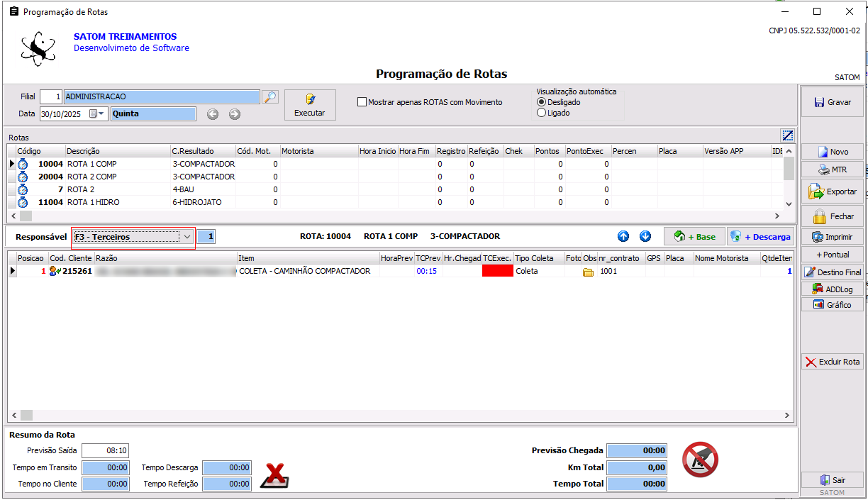Screen dimensions: 868x500
Task: Click the grid layout icon above Rotas table
Action: (x=787, y=135)
